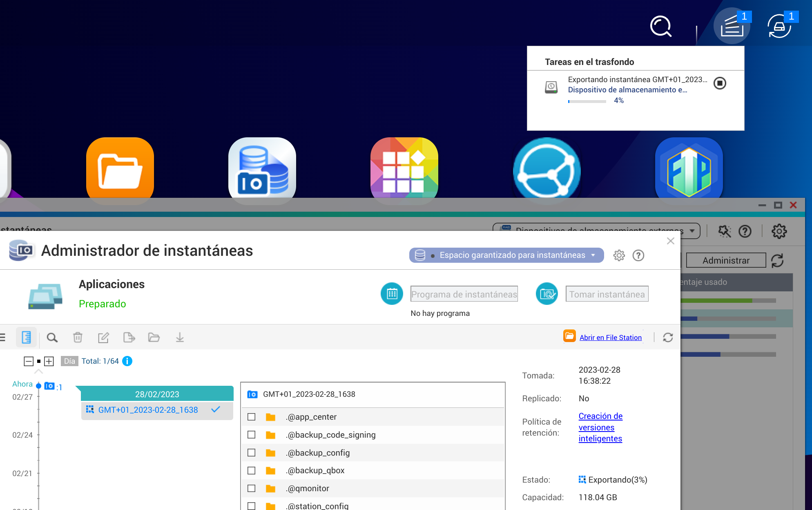
Task: Click the edit snapshot pencil icon
Action: (x=103, y=338)
